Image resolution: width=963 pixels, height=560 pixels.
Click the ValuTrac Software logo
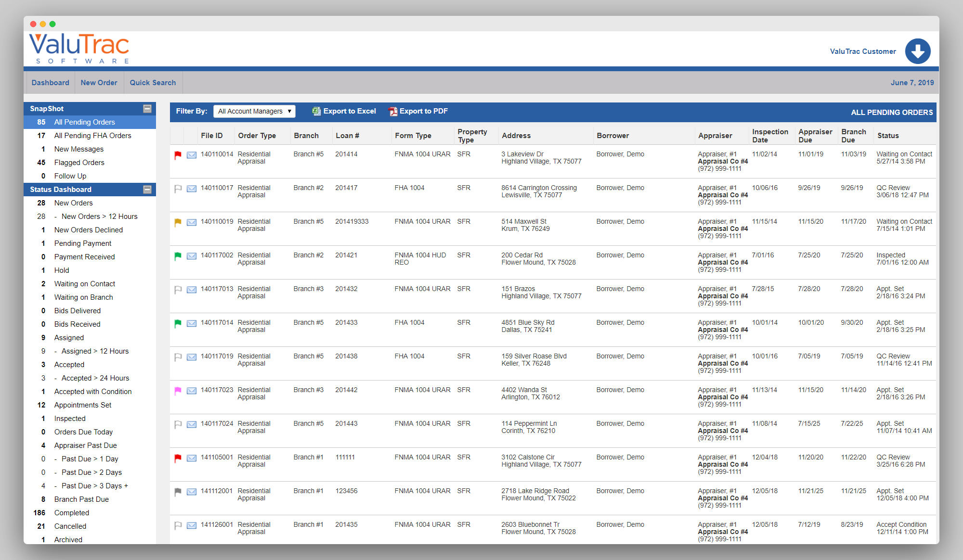(x=78, y=48)
